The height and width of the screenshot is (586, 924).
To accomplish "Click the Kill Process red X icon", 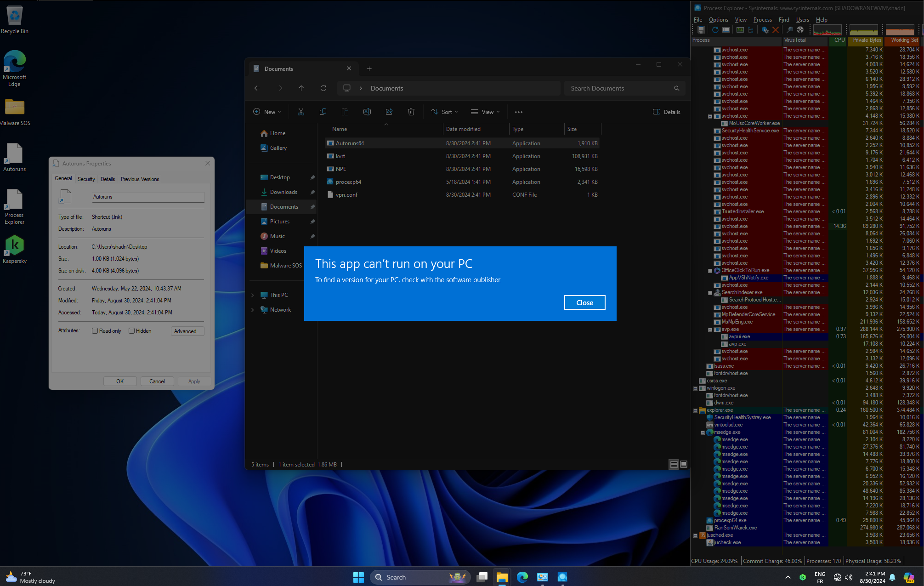I will point(776,30).
